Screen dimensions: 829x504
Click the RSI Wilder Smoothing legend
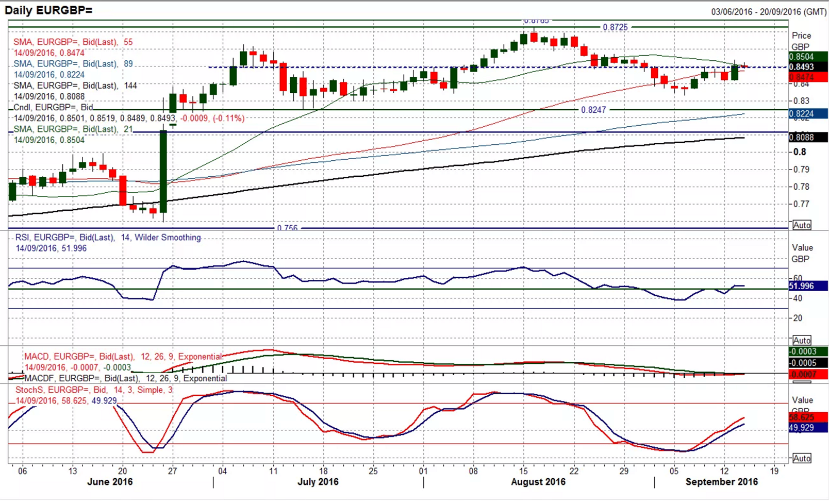pyautogui.click(x=108, y=238)
